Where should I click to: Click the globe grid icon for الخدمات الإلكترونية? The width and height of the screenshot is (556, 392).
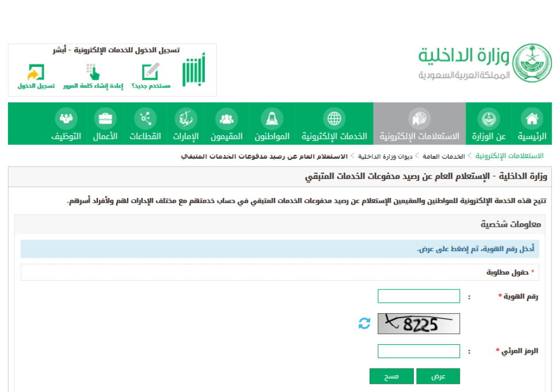pos(334,119)
